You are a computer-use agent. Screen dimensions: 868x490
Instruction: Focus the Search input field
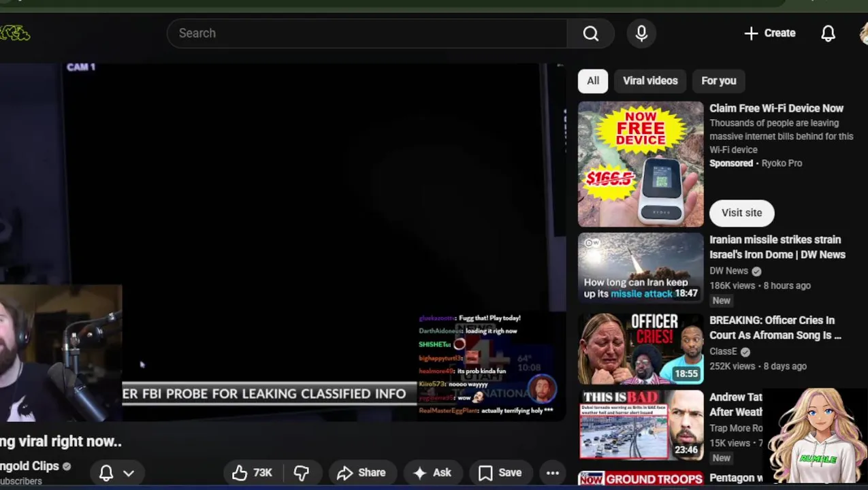coord(367,33)
